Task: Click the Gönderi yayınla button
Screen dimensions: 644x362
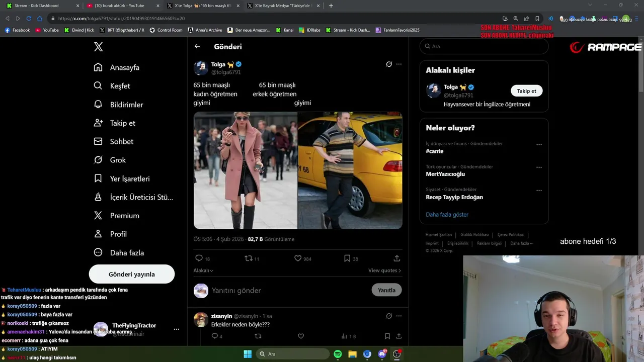Action: [132, 274]
